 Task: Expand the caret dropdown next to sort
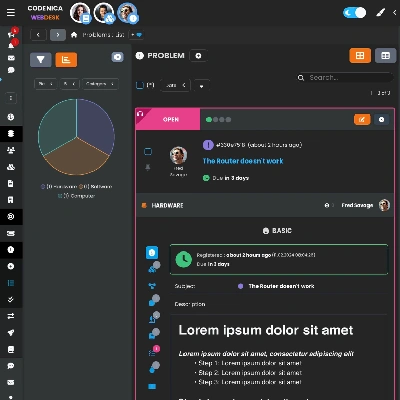(202, 86)
